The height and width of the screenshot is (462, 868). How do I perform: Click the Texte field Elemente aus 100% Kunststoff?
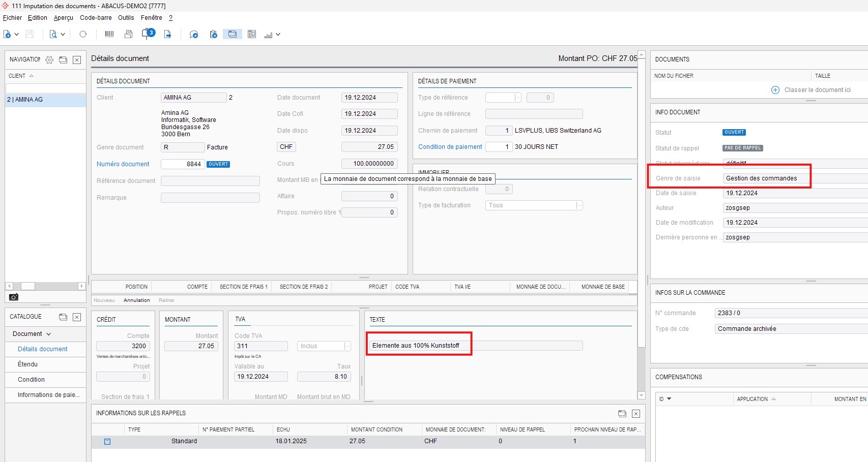pyautogui.click(x=476, y=346)
